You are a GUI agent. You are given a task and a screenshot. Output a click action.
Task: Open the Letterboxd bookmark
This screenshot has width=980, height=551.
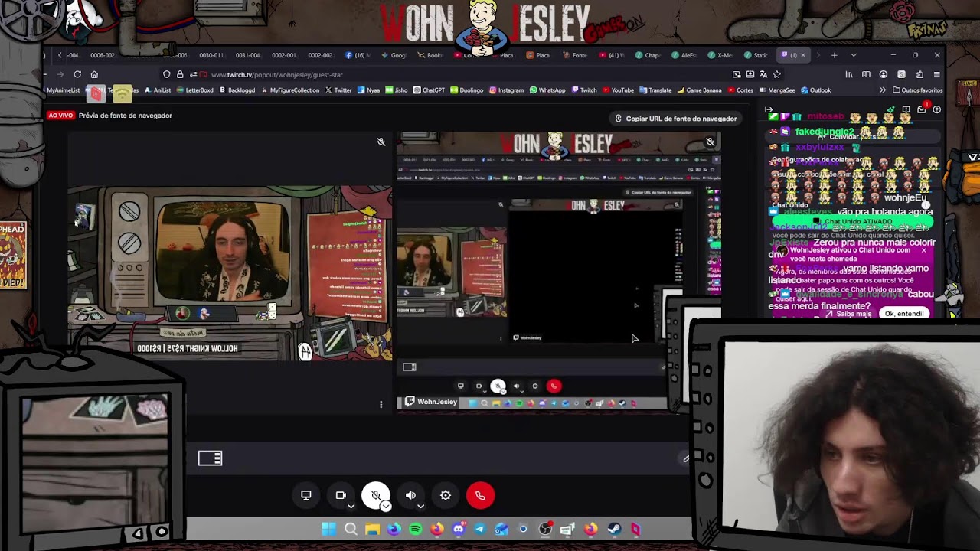(195, 90)
